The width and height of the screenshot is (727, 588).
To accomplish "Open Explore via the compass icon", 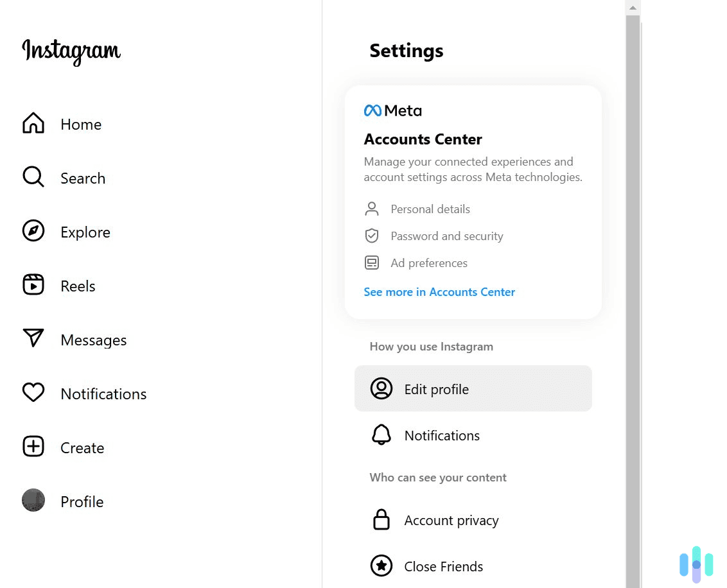I will point(33,231).
